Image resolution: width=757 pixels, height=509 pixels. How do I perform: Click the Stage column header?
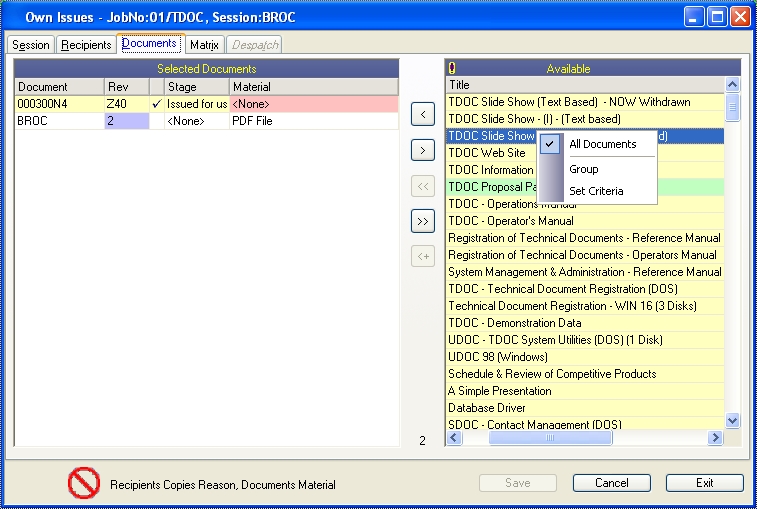(x=196, y=87)
